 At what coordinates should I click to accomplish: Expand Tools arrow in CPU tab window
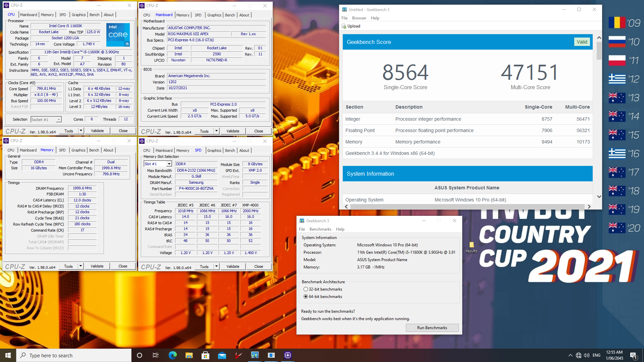pyautogui.click(x=81, y=131)
